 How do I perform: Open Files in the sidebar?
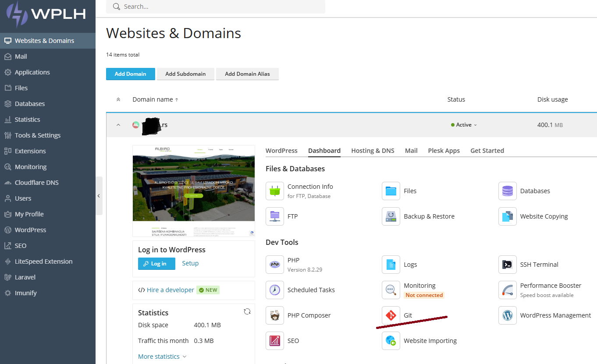(x=48, y=88)
